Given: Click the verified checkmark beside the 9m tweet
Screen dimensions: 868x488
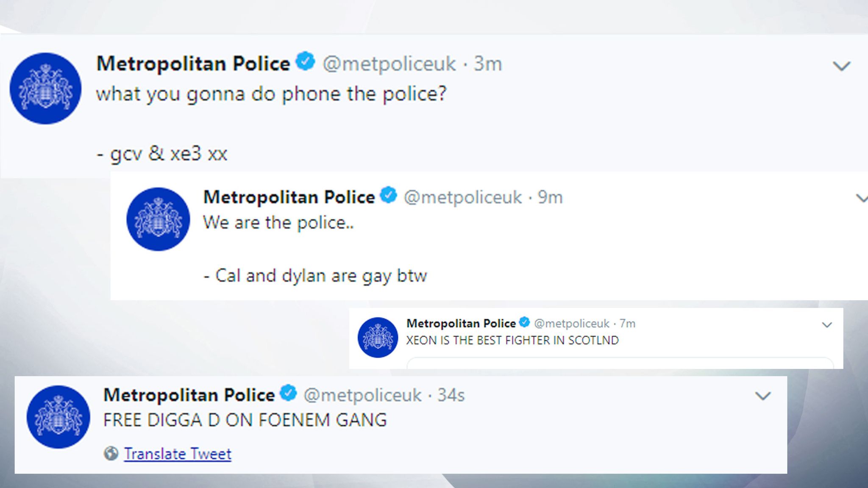Looking at the screenshot, I should click(x=389, y=196).
